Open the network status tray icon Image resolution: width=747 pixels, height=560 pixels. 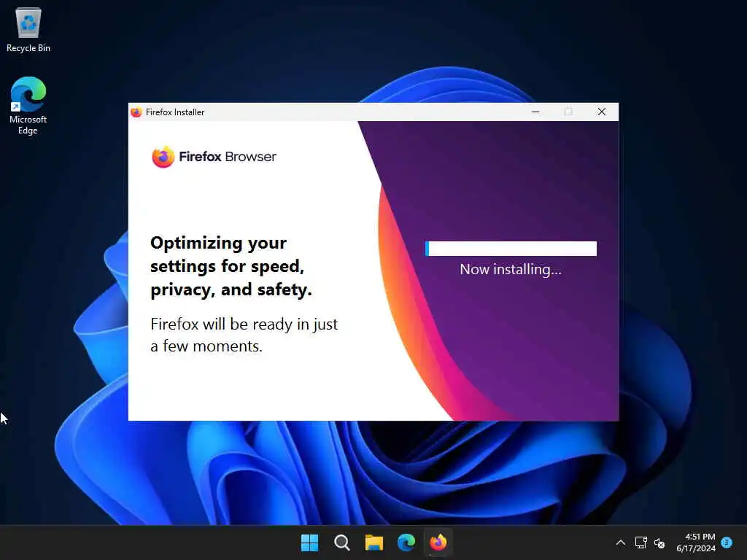pos(640,542)
